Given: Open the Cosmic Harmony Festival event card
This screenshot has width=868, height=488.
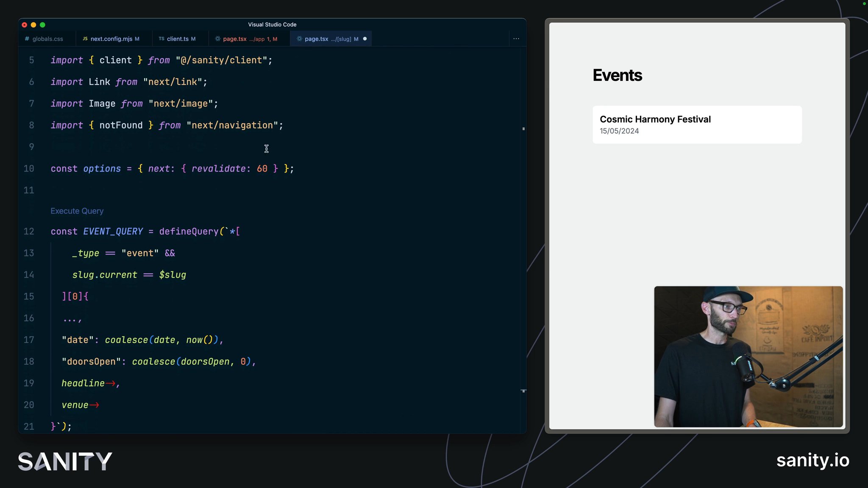Looking at the screenshot, I should point(697,125).
